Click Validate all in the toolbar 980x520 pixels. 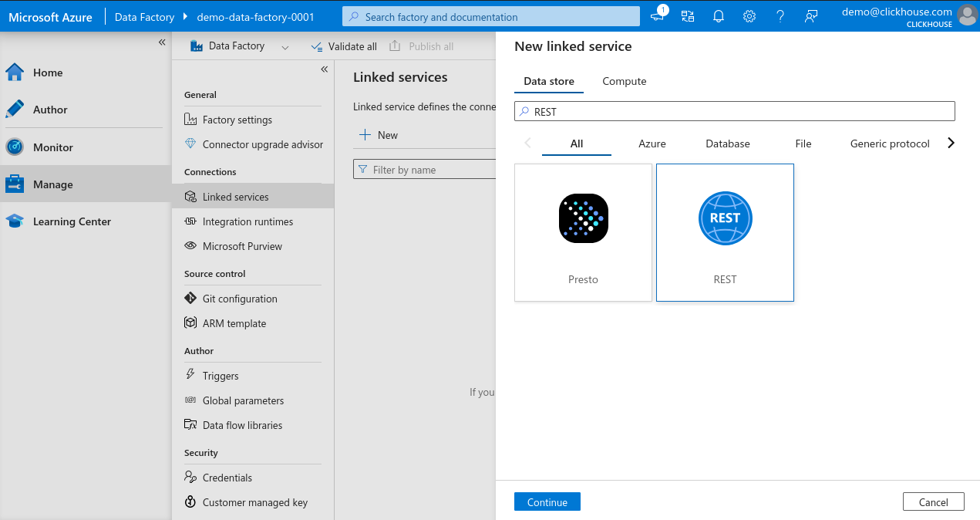point(344,46)
